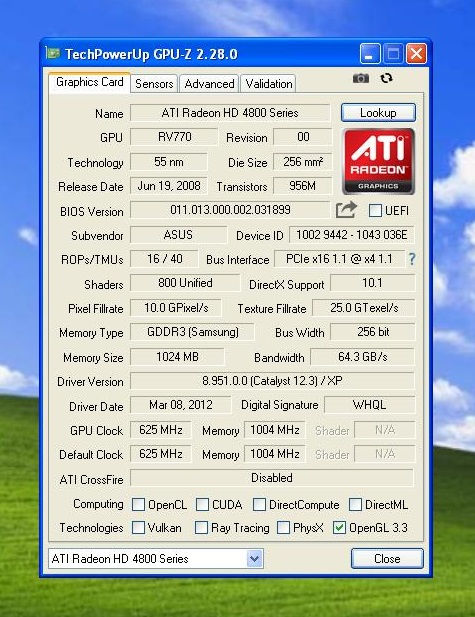Click the Memory Type value GDDR3 (Samsung)
This screenshot has width=475, height=617.
tap(192, 332)
